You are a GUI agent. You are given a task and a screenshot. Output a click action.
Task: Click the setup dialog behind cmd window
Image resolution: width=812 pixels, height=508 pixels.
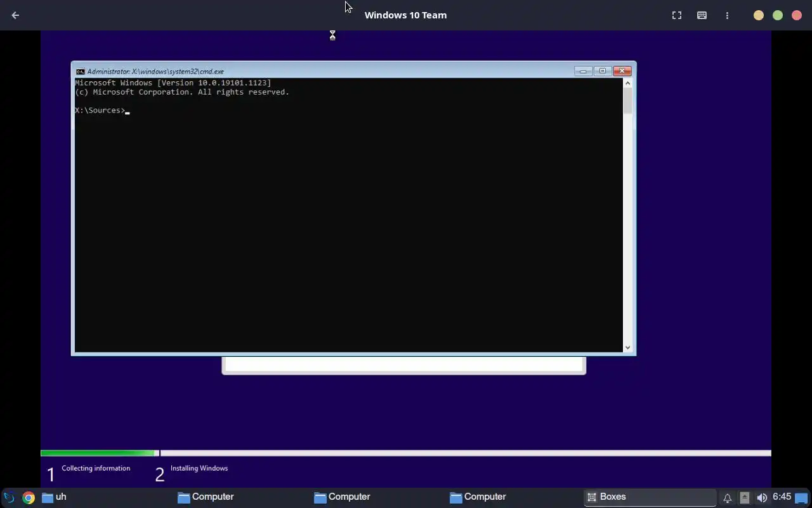coord(403,365)
